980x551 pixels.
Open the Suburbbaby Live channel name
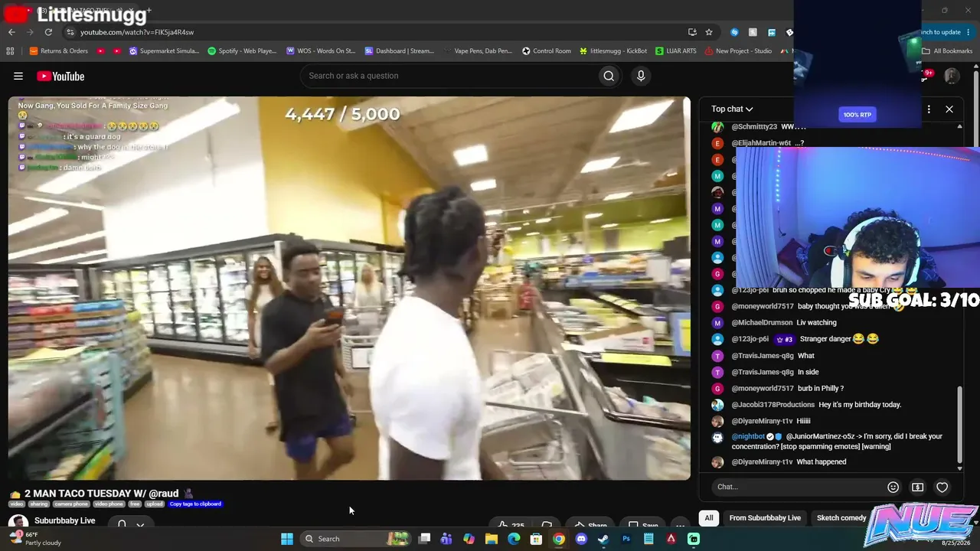coord(65,521)
